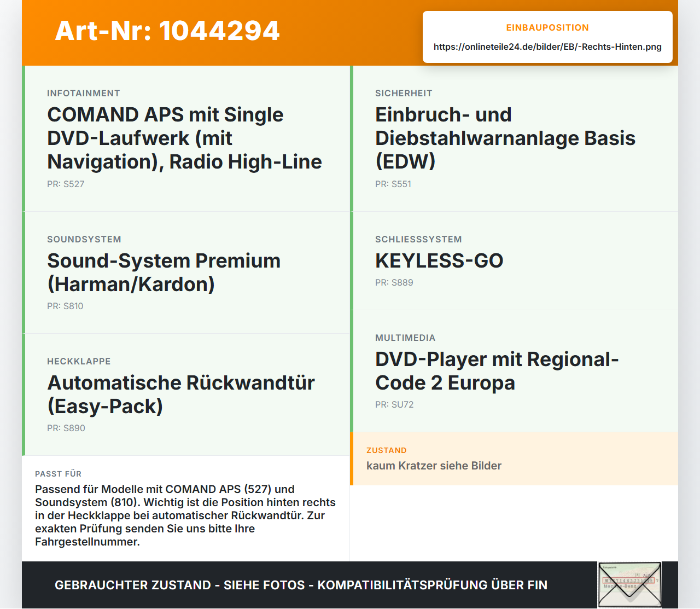Select Sound-System Premium (Harman/Kardon) title
Viewport: 700px width, 609px height.
pyautogui.click(x=164, y=272)
